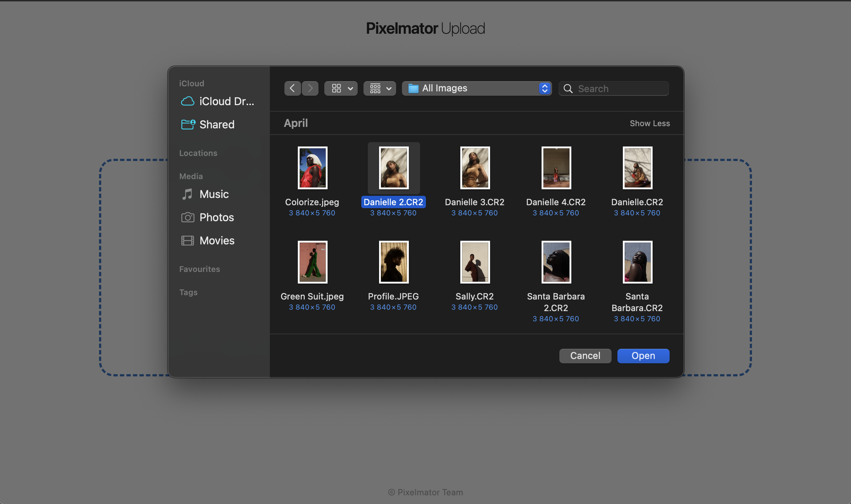Click the back navigation arrow
Viewport: 851px width, 504px height.
[292, 88]
